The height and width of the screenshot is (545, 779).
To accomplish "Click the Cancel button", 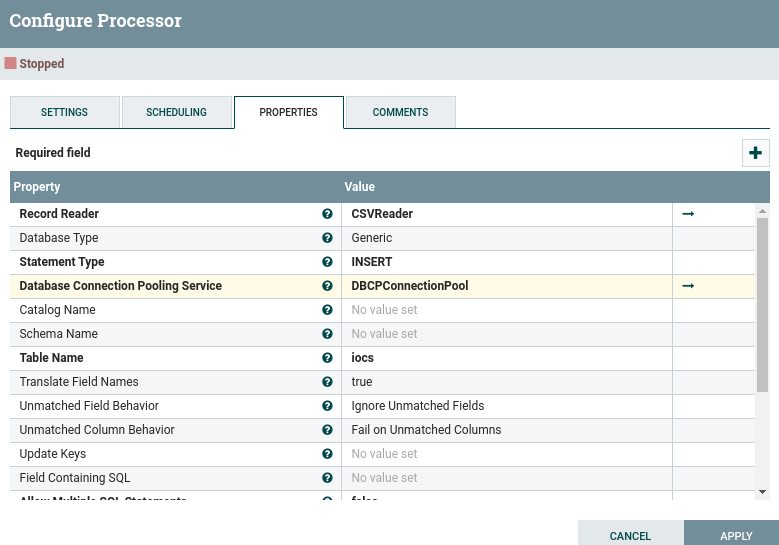I will (x=630, y=534).
